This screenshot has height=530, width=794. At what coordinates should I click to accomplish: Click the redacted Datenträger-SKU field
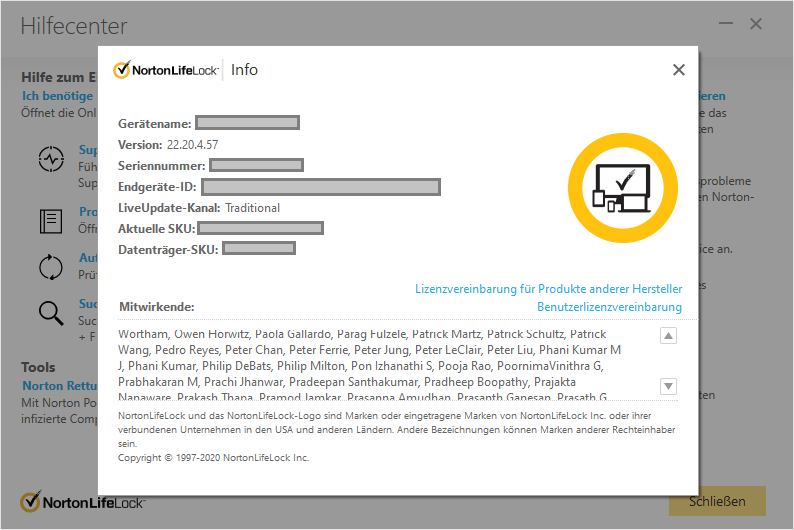(x=259, y=249)
